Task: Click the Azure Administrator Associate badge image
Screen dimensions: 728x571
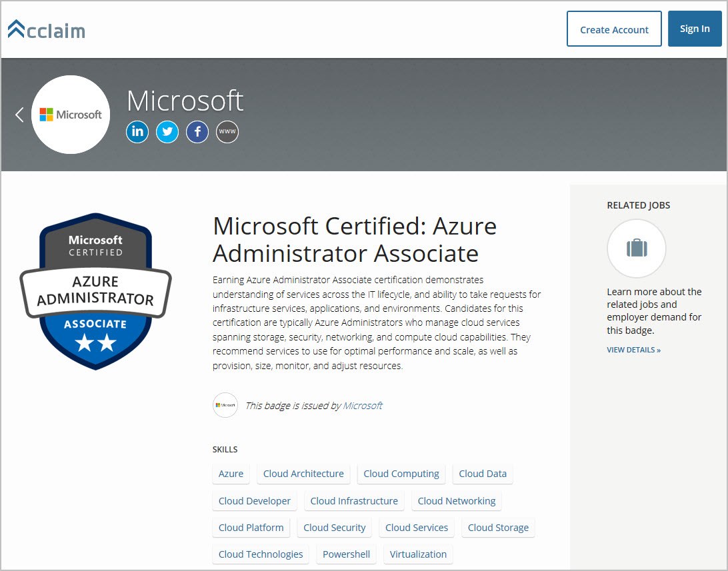Action: coord(95,291)
